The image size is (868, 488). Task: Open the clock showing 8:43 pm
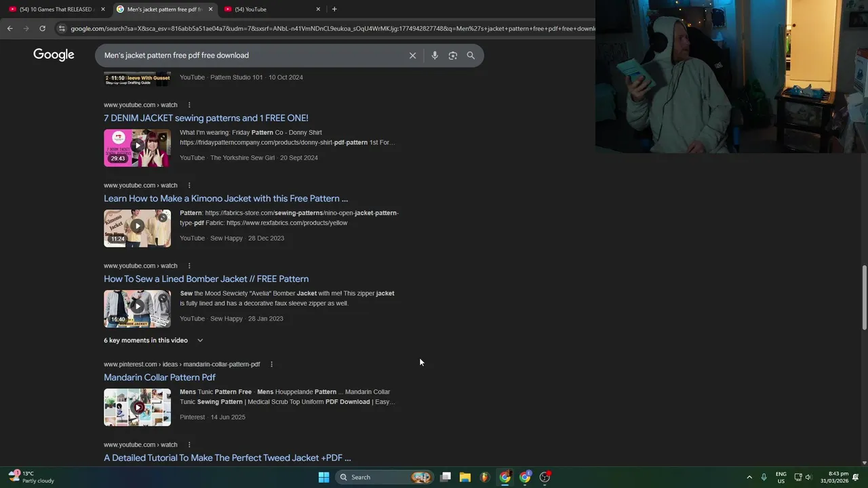[834, 477]
